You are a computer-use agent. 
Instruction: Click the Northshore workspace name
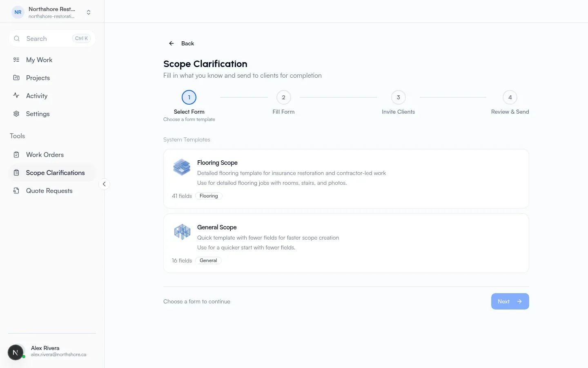click(52, 9)
